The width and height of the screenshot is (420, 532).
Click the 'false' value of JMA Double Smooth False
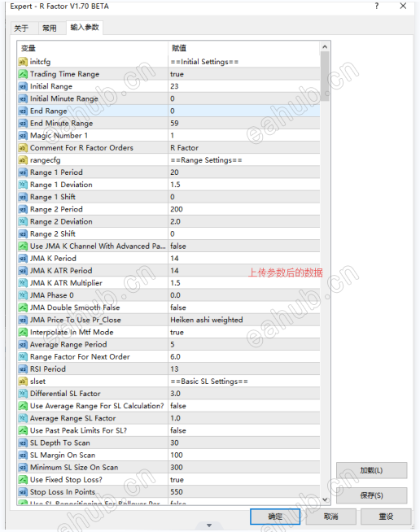(x=178, y=307)
